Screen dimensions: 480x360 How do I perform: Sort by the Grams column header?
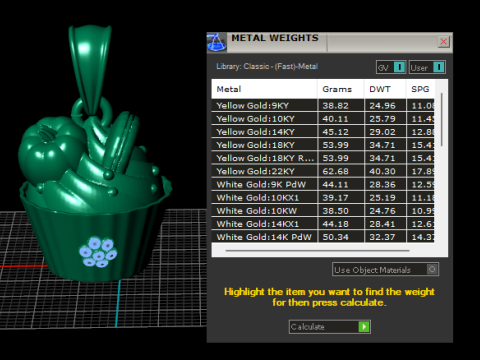tap(341, 89)
